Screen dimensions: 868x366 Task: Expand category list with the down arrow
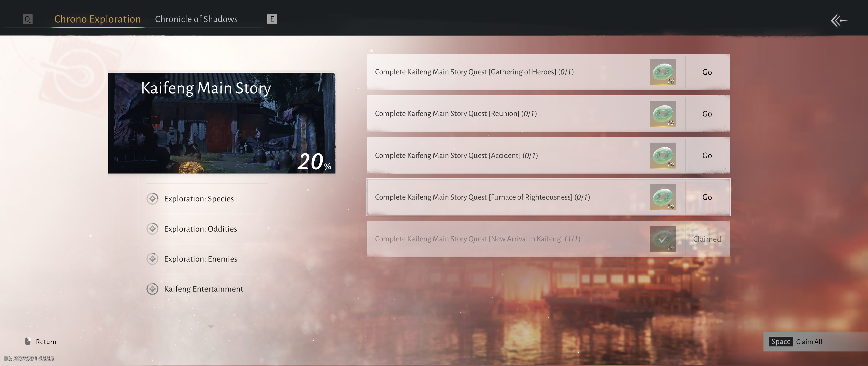tap(211, 327)
